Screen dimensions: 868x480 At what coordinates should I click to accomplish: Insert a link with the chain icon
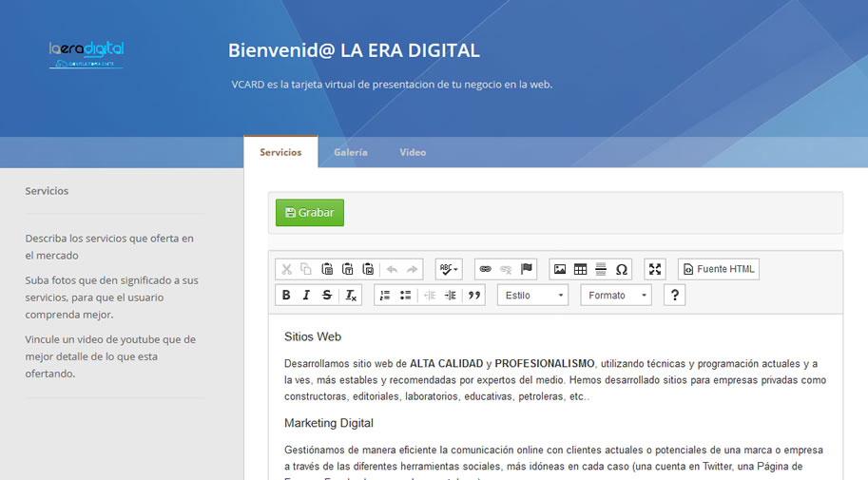tap(485, 269)
